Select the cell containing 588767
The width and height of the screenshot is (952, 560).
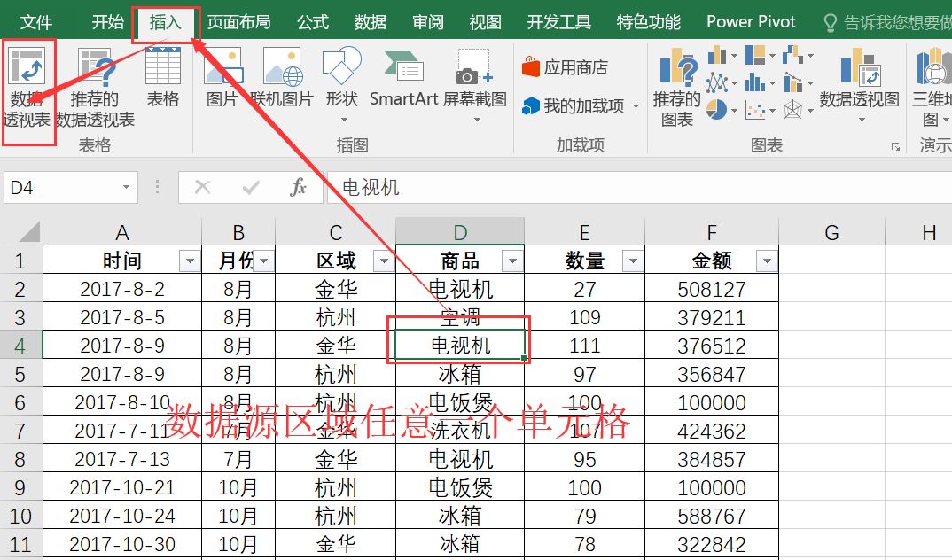[712, 516]
